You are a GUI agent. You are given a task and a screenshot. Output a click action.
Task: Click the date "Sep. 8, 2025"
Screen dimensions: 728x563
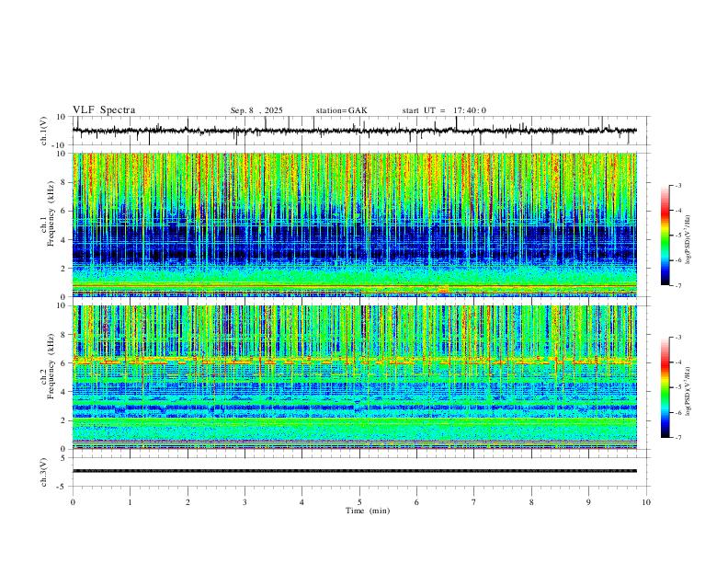click(256, 110)
